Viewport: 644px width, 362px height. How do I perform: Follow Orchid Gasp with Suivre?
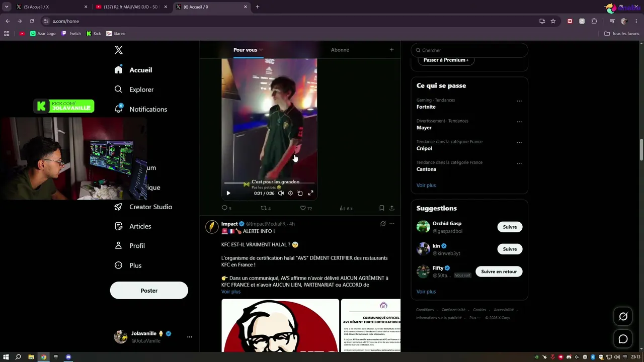(x=510, y=227)
